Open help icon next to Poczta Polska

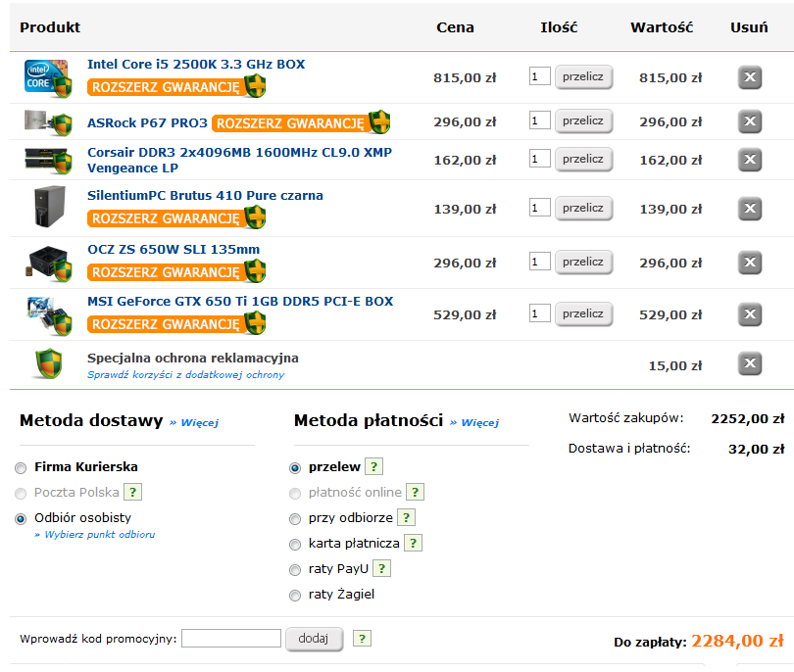[x=133, y=492]
